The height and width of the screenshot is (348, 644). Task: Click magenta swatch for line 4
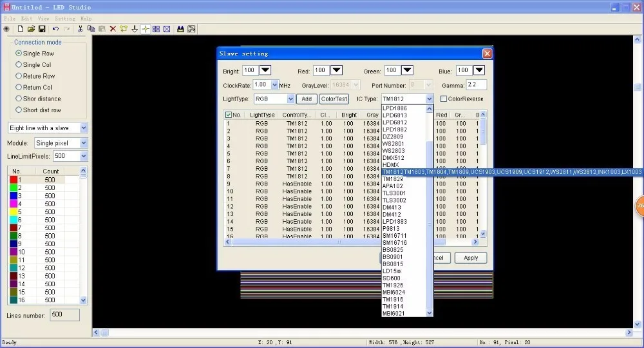(14, 204)
